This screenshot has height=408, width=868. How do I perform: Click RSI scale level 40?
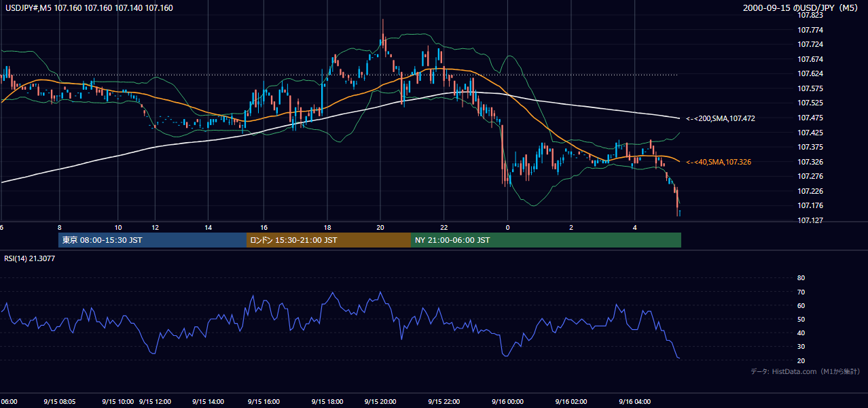pos(801,333)
